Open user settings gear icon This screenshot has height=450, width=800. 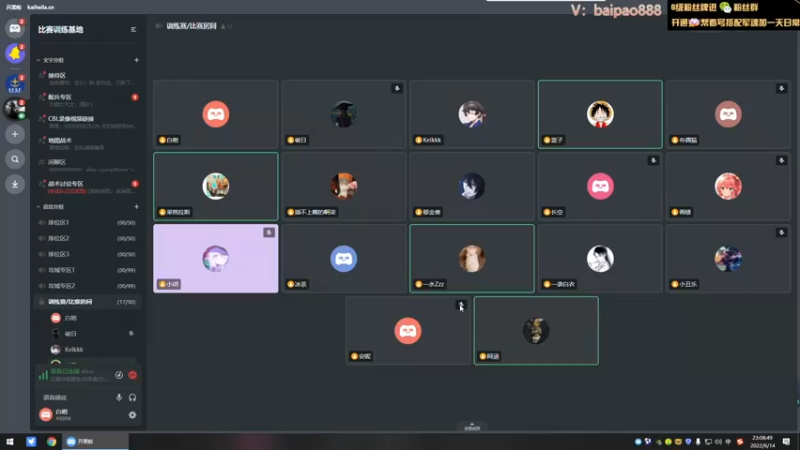click(x=133, y=415)
